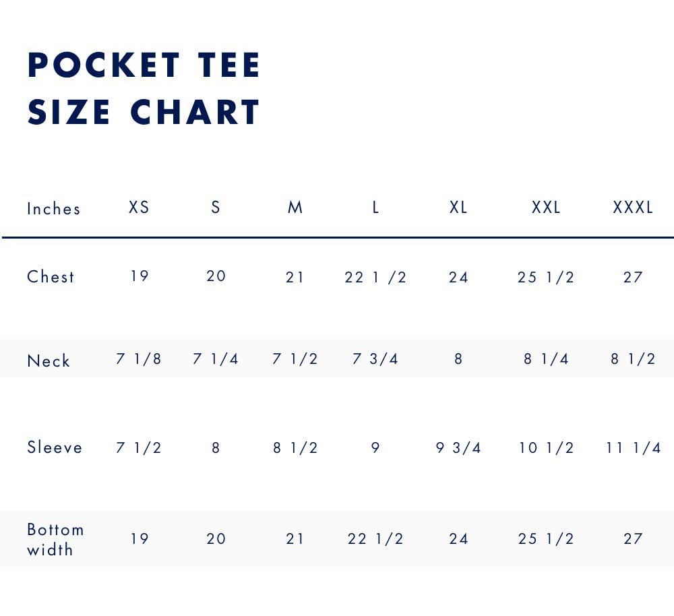Select the Sleeve value 11 1/4
Viewport: 674px width, 616px height.
633,448
